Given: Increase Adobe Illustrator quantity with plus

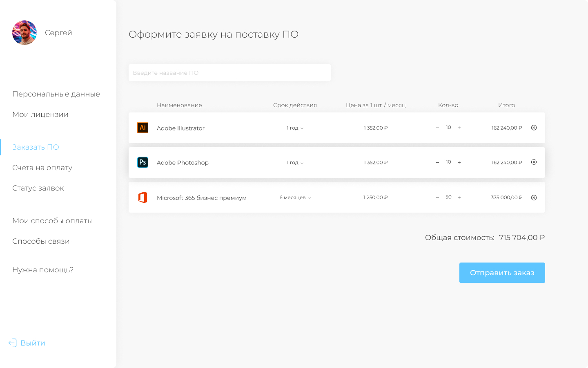Looking at the screenshot, I should (459, 128).
